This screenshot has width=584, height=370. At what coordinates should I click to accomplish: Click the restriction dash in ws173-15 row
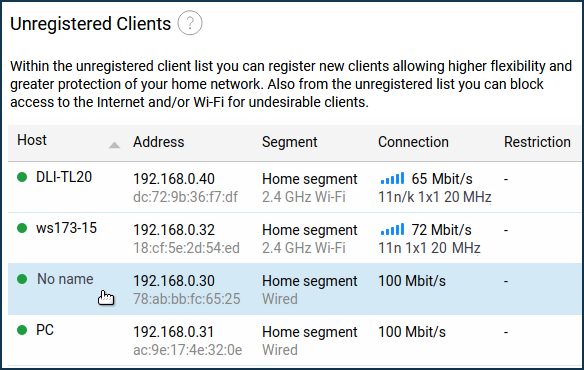[x=506, y=230]
